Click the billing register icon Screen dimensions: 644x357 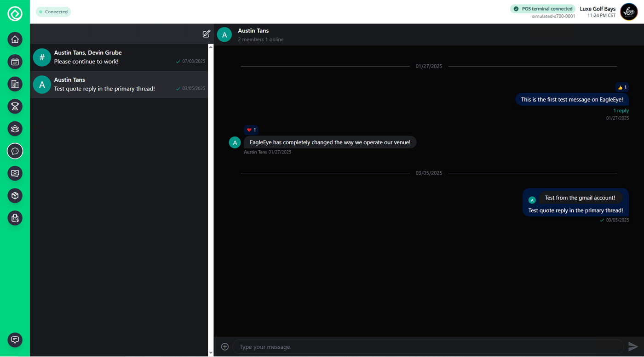pyautogui.click(x=15, y=218)
